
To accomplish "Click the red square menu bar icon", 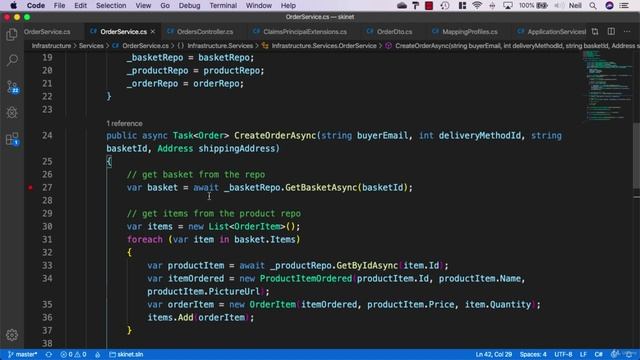I will coord(429,5).
